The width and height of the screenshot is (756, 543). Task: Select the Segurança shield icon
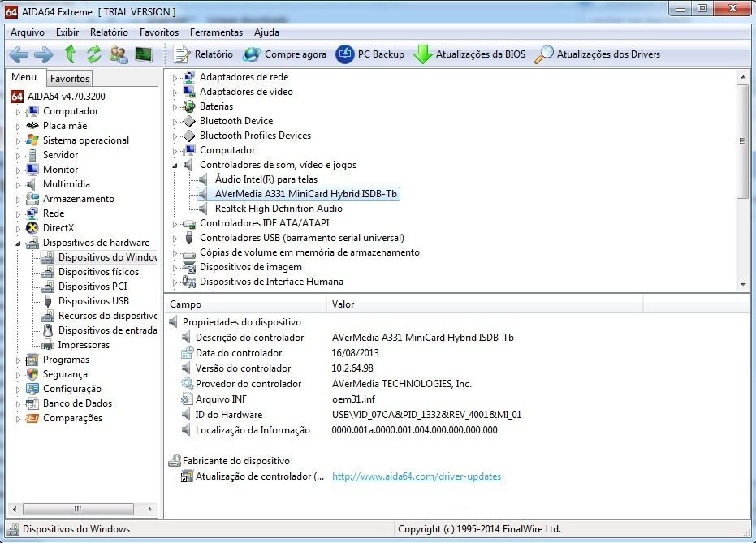point(32,374)
